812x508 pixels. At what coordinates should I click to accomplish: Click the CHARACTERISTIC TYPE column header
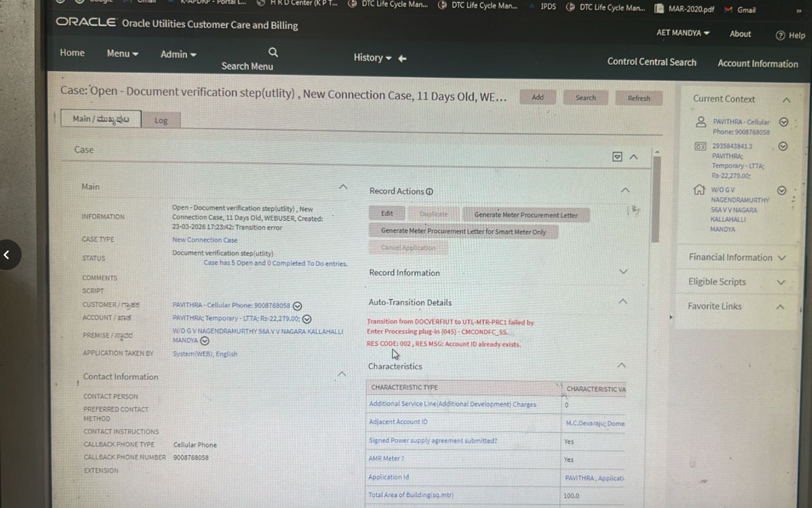pyautogui.click(x=464, y=388)
